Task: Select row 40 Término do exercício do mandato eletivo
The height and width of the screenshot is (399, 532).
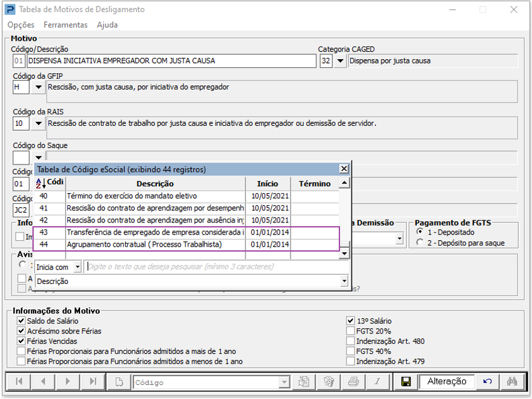Action: [x=186, y=196]
